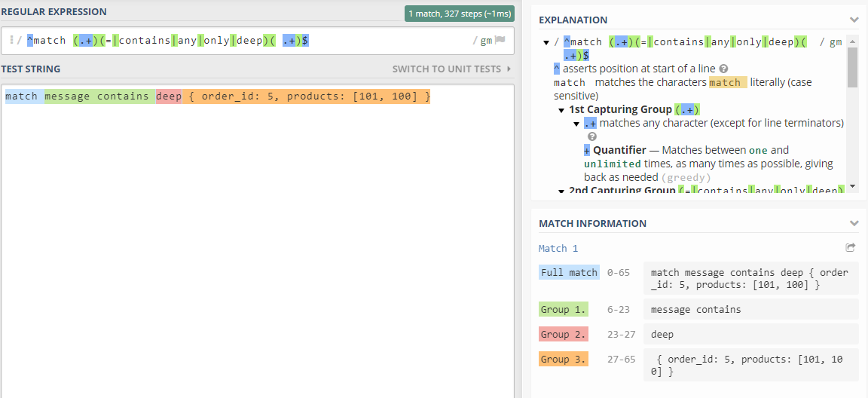This screenshot has height=398, width=868.
Task: Collapse the '.+' explanation node
Action: point(577,123)
